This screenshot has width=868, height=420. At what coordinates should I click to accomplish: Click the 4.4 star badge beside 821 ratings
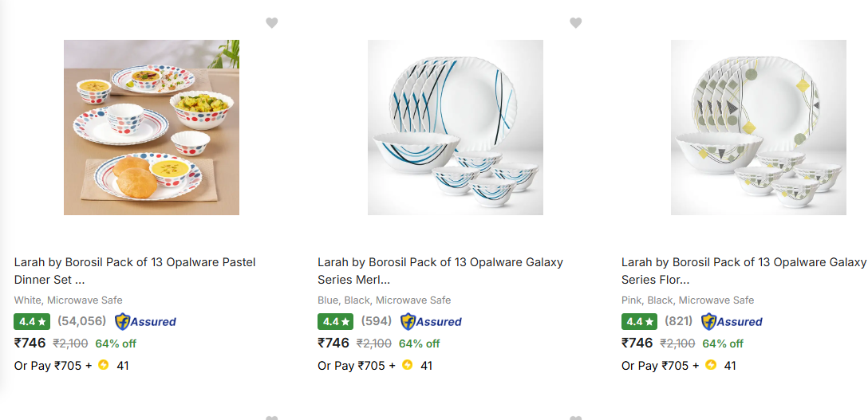(639, 322)
